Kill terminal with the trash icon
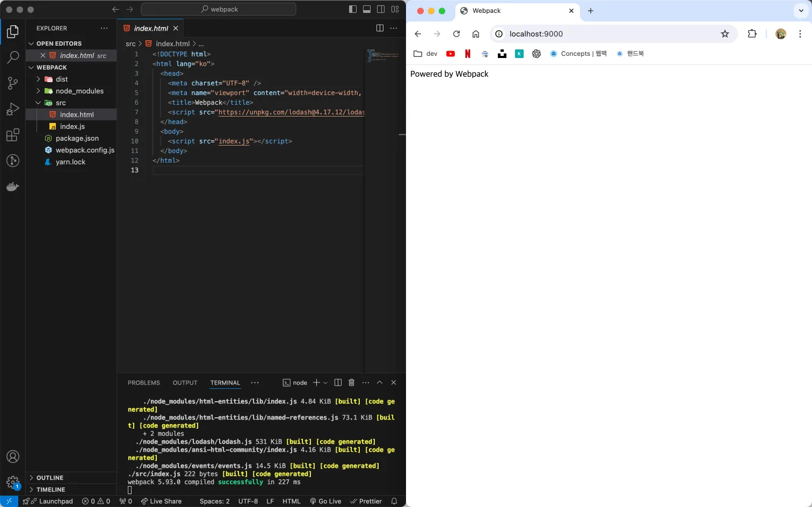 [x=351, y=382]
